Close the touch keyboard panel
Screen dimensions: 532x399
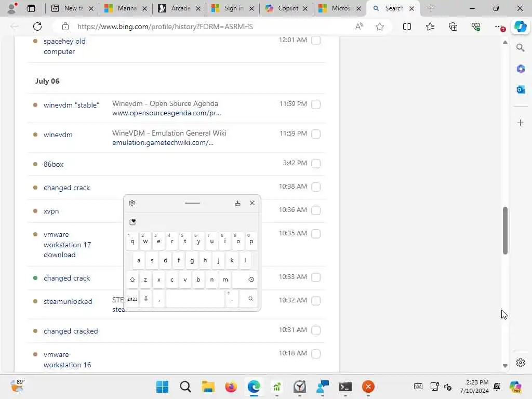[x=252, y=203]
